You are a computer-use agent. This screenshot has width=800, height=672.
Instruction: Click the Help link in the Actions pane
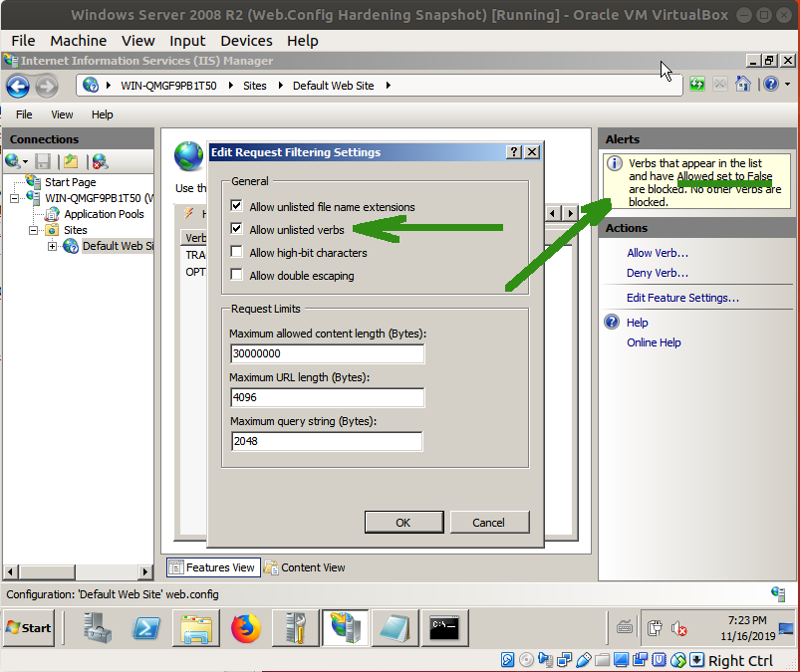tap(638, 323)
